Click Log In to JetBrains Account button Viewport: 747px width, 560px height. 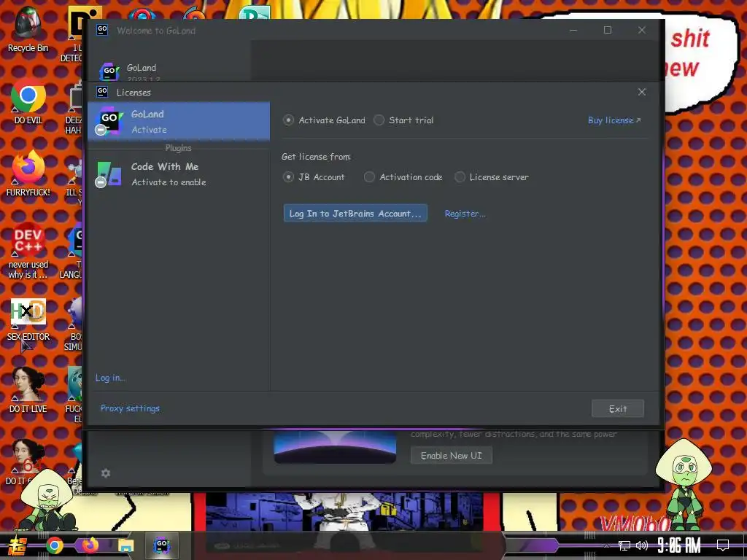pyautogui.click(x=355, y=214)
